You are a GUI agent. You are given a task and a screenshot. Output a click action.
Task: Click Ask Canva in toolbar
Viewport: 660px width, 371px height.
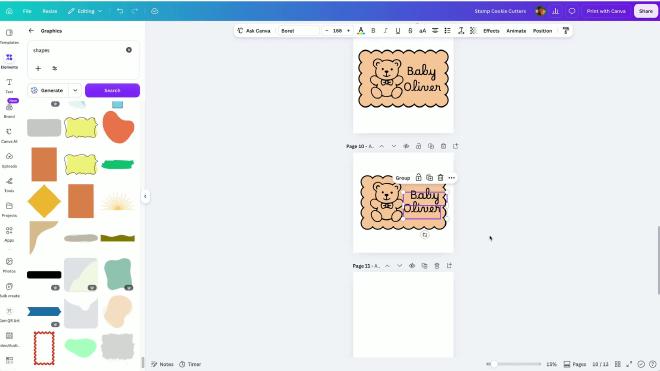coord(254,31)
